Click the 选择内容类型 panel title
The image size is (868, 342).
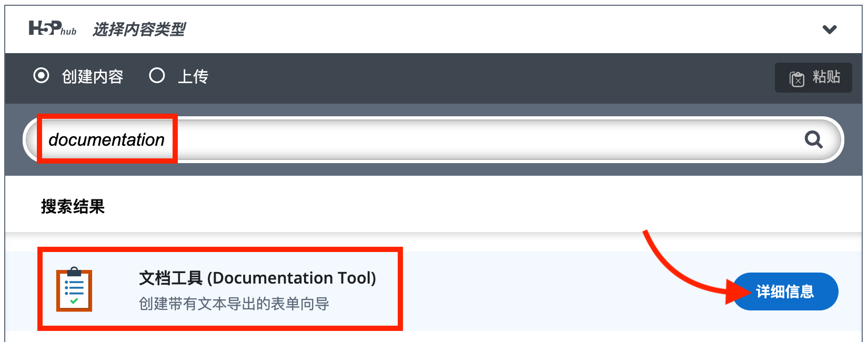coord(139,29)
